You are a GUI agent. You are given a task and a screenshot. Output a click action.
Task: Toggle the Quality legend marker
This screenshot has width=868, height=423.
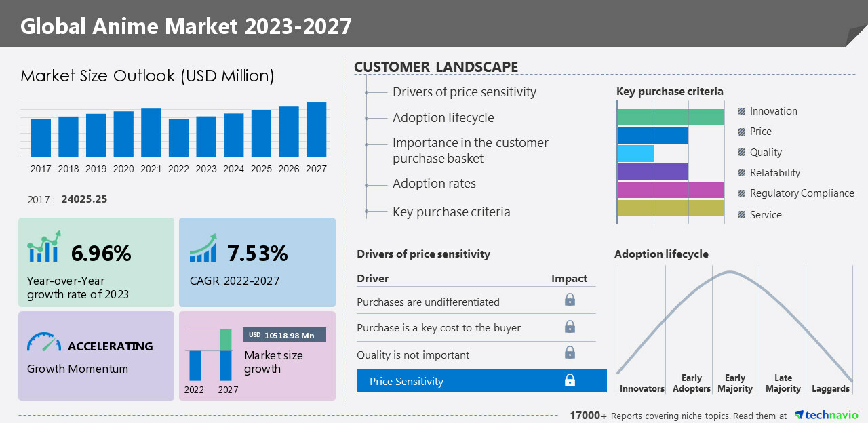pos(742,153)
